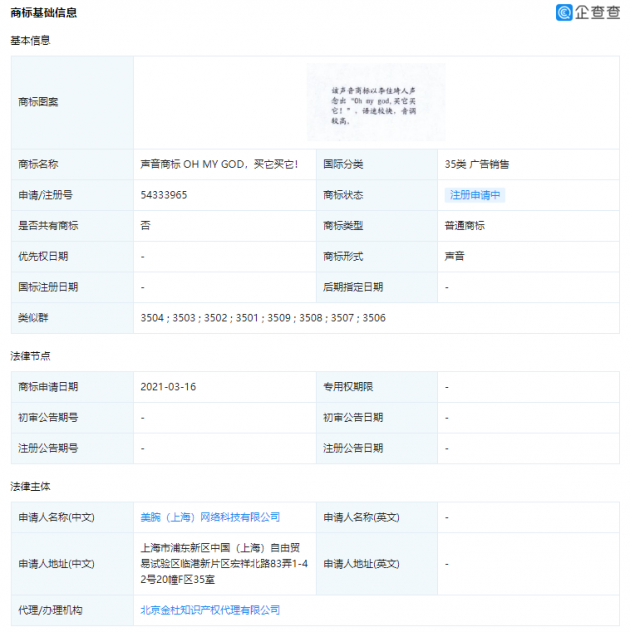Click the 商标图案 row label
The image size is (630, 632).
point(73,102)
